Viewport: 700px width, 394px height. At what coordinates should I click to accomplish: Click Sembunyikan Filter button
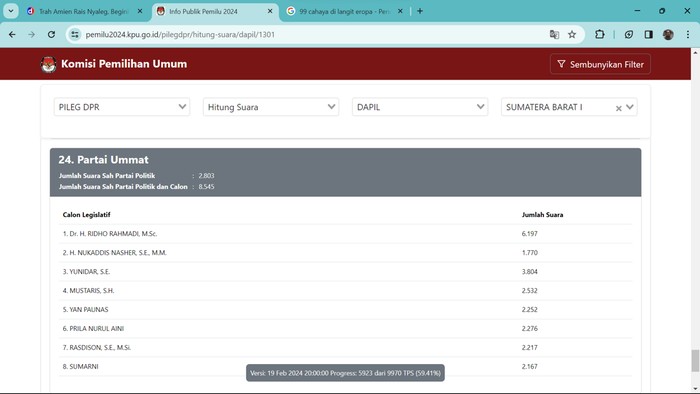600,64
